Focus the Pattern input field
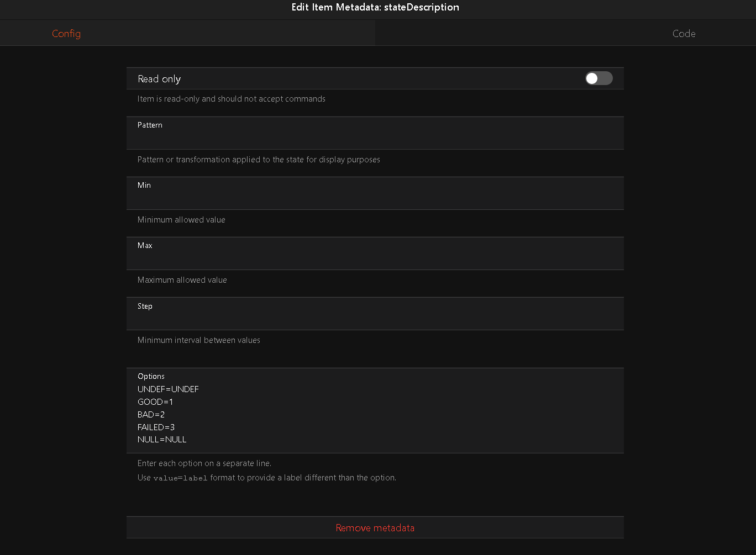756x555 pixels. 375,139
